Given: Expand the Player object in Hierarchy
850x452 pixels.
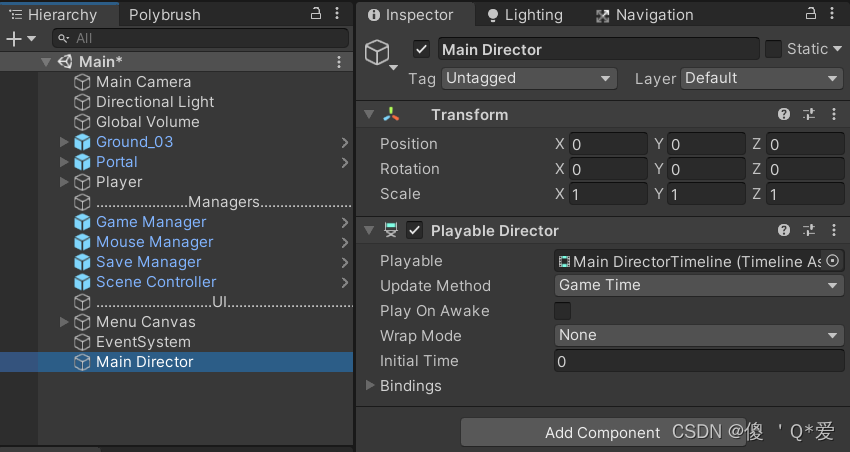Looking at the screenshot, I should (65, 182).
